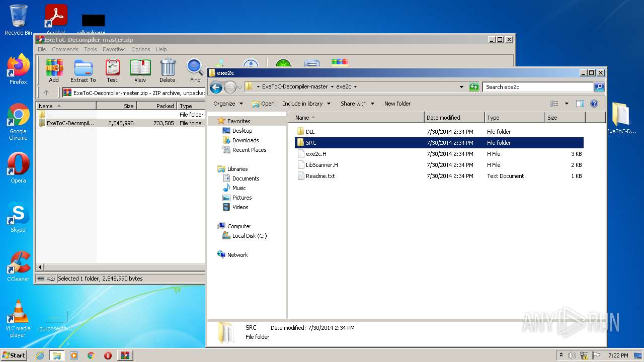Click Internet Explorer in taskbar
This screenshot has width=644, height=362.
(40, 355)
